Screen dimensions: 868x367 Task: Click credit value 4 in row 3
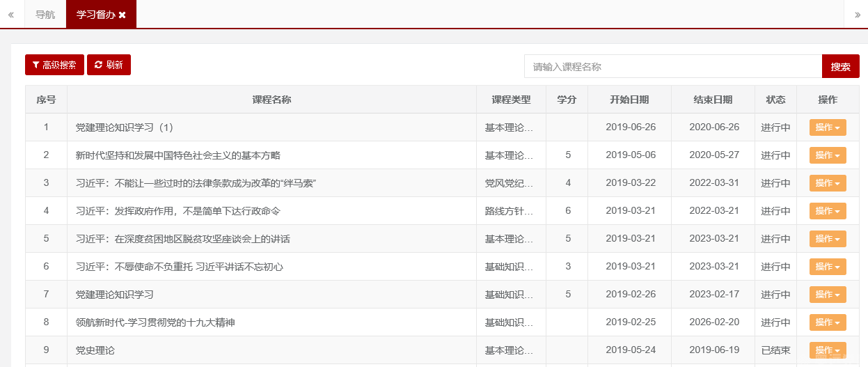click(x=568, y=183)
